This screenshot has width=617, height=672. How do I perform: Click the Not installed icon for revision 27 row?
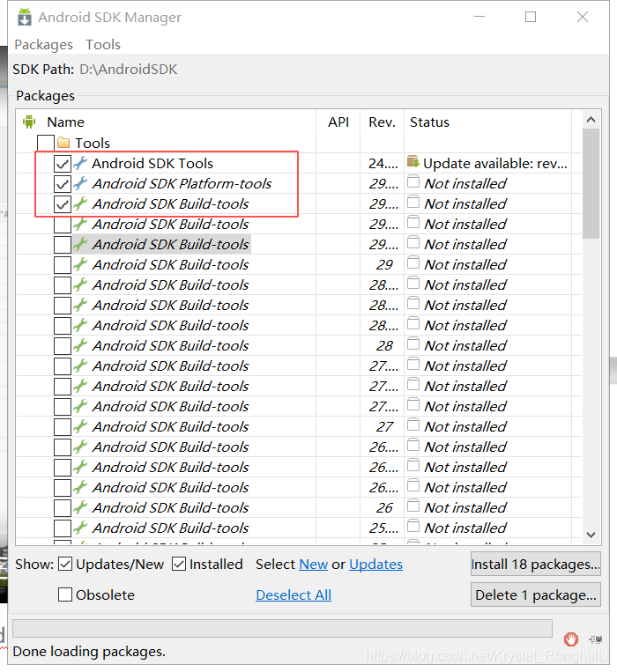413,425
